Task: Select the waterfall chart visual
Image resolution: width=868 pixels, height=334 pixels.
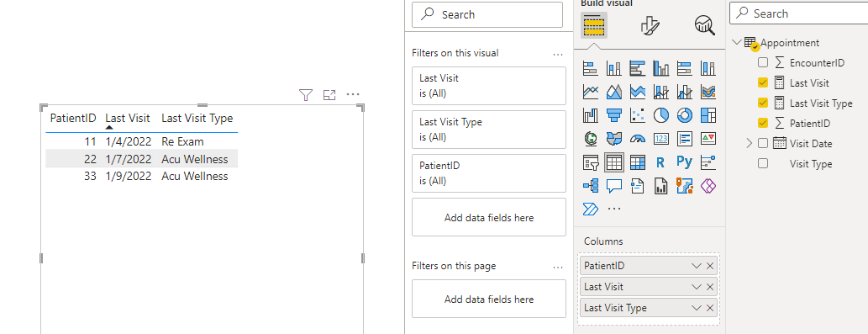Action: pyautogui.click(x=591, y=115)
